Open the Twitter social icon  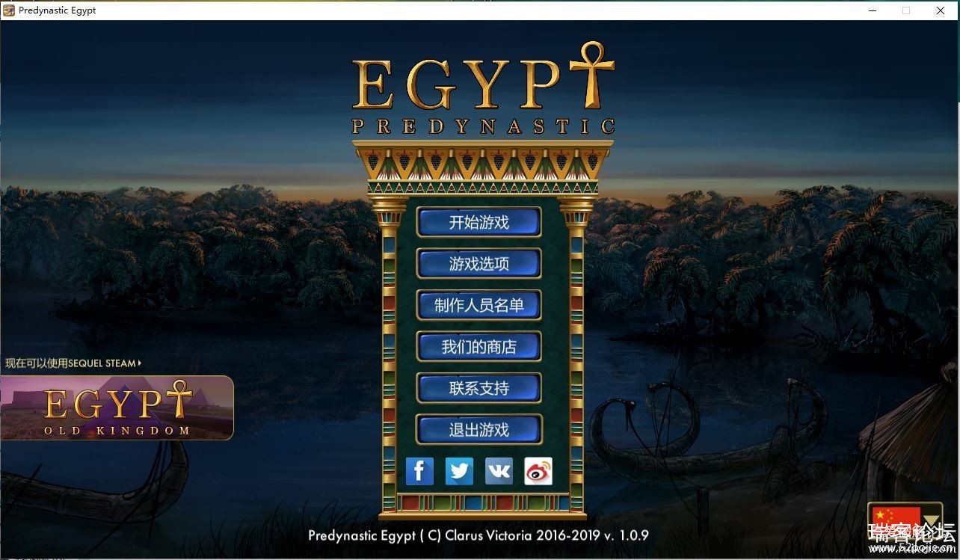(x=459, y=471)
